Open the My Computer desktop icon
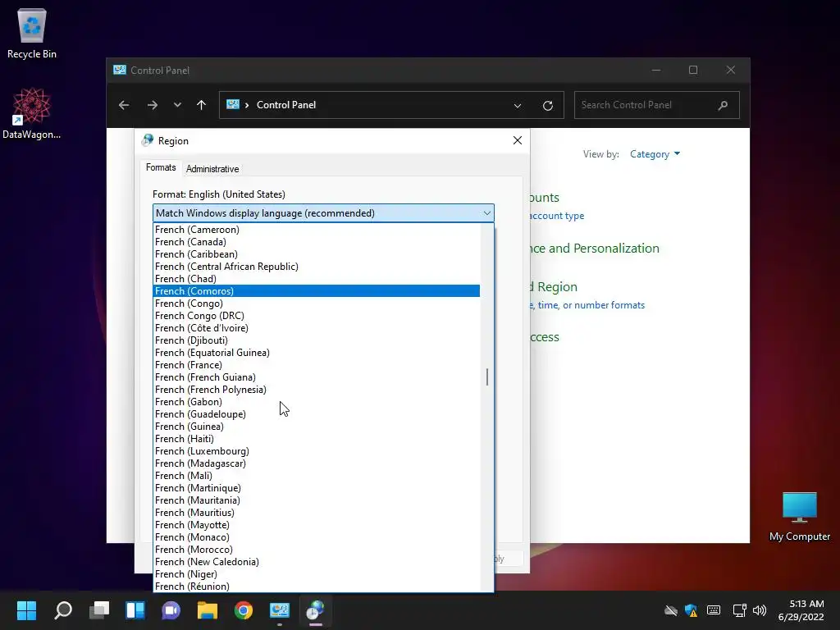The height and width of the screenshot is (630, 840). pos(799,517)
